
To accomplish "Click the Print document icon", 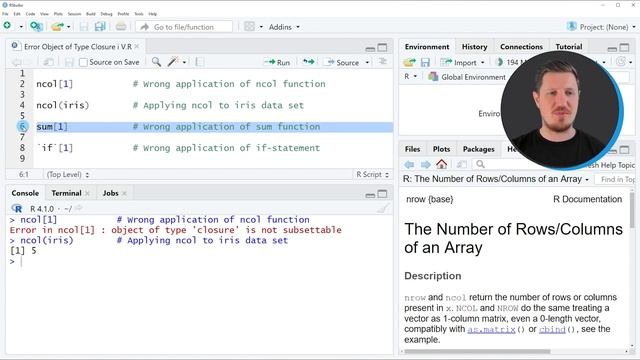I will [121, 27].
